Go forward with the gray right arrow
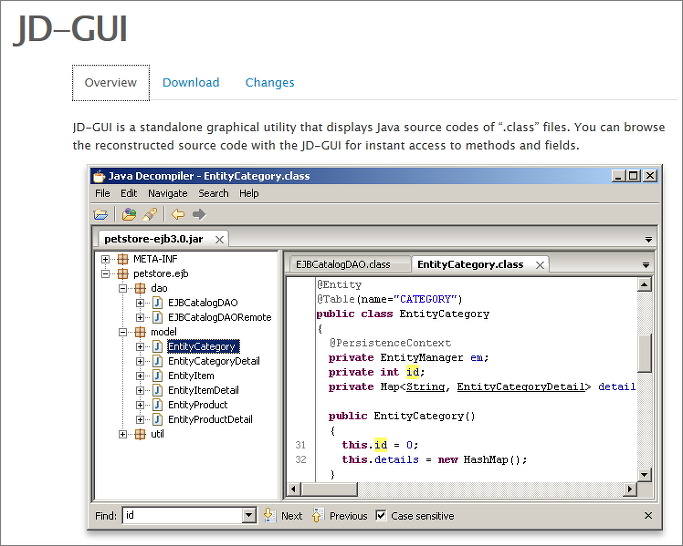683x546 pixels. tap(199, 214)
